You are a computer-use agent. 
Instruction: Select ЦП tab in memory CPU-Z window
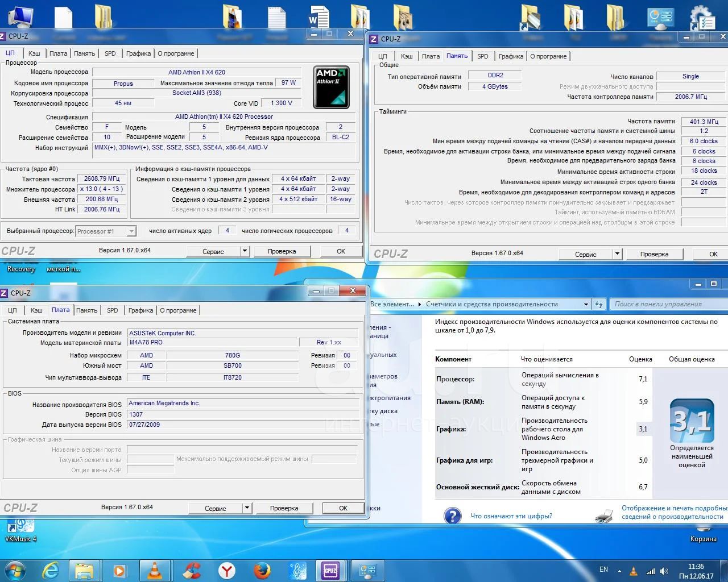point(383,56)
